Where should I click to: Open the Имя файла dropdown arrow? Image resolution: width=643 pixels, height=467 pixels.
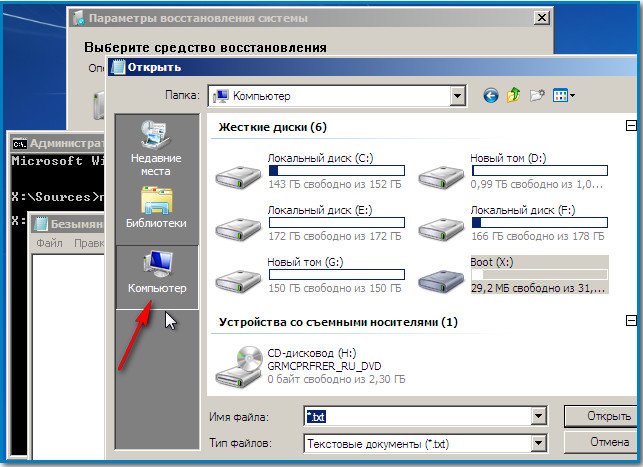(x=539, y=415)
